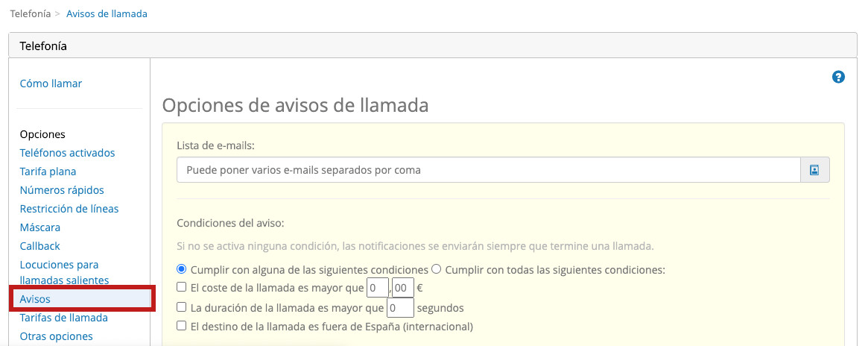Enable the call cost condition checkbox
The height and width of the screenshot is (346, 868).
pos(182,287)
